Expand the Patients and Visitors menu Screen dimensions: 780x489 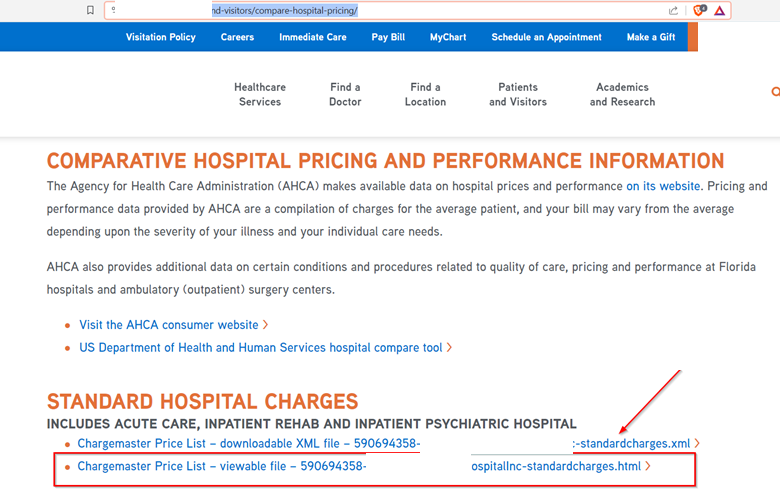click(x=518, y=94)
